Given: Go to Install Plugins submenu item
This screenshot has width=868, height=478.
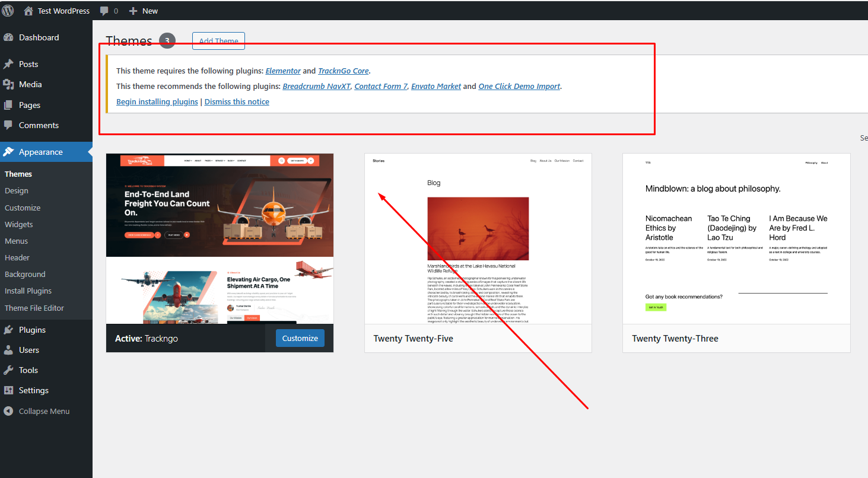Looking at the screenshot, I should point(28,291).
